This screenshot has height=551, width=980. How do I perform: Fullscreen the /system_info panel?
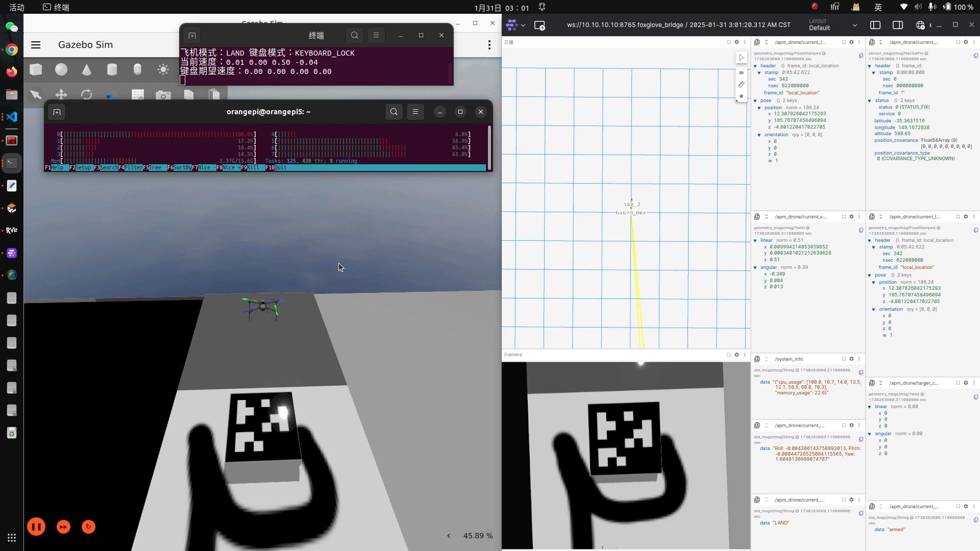click(x=844, y=359)
